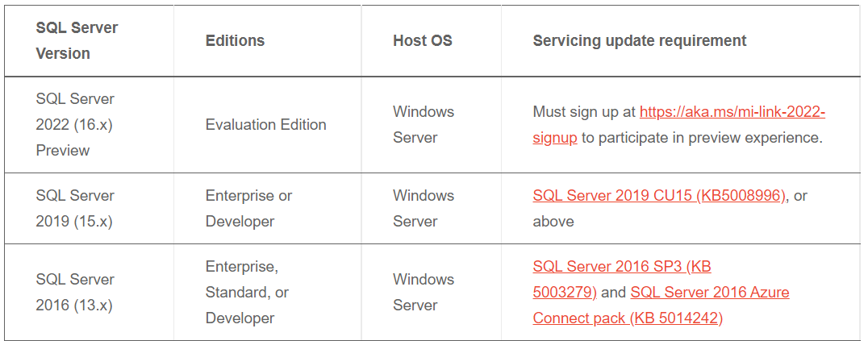Click the word 'and' between 2016 links
Image resolution: width=868 pixels, height=341 pixels.
[613, 293]
